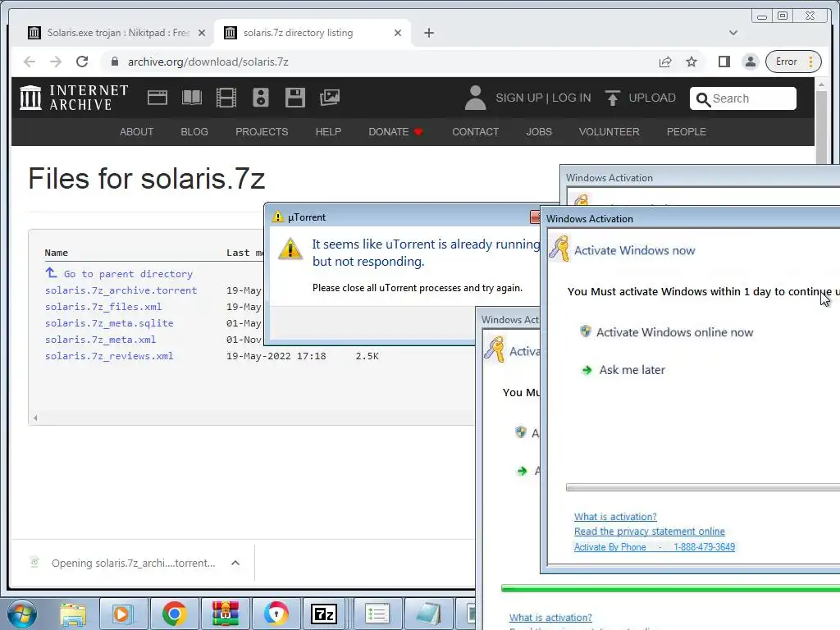Open Windows Start orb
The width and height of the screenshot is (840, 630).
pos(22,614)
